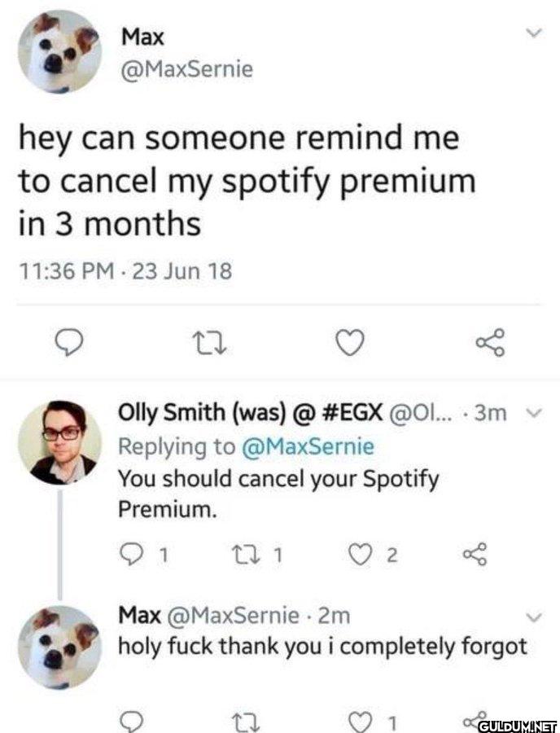Screen dimensions: 560x733
Task: Open Olly Smith's avatar photo
Action: coord(59,441)
